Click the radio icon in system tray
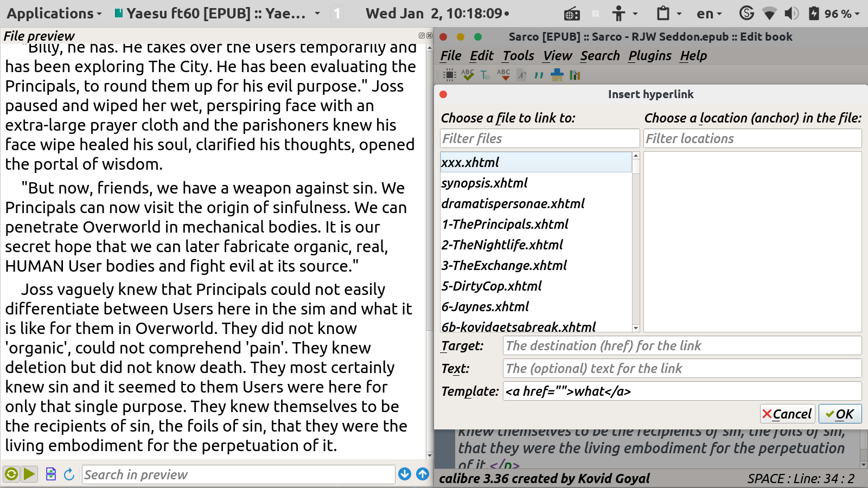 572,14
